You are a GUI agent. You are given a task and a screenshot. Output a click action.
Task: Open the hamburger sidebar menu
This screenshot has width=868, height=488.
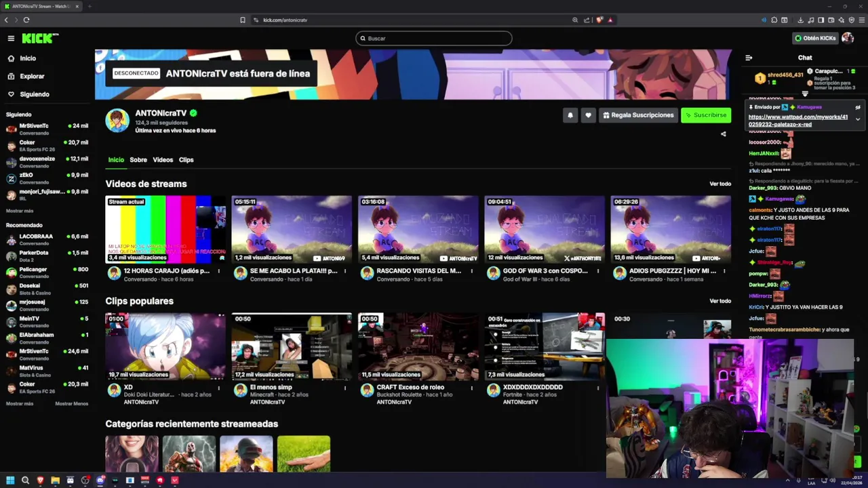[x=11, y=39]
